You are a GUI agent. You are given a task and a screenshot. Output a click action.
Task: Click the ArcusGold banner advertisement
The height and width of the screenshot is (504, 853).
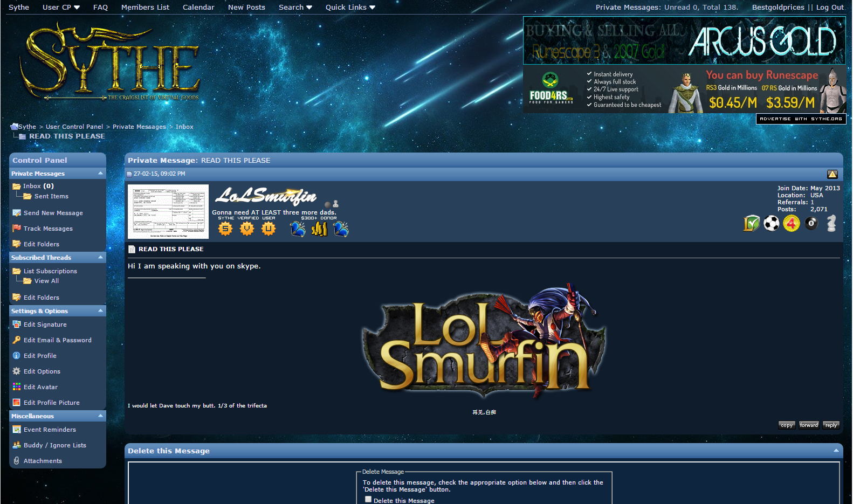tap(684, 40)
